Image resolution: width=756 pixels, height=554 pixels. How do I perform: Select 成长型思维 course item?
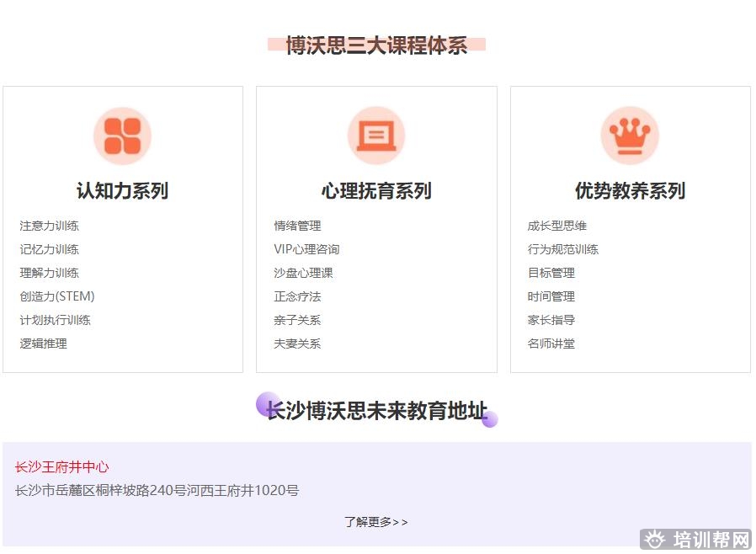coord(556,226)
